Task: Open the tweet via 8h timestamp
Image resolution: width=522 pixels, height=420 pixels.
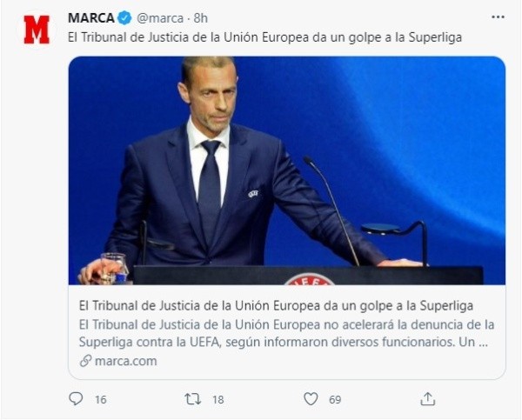Action: point(200,17)
